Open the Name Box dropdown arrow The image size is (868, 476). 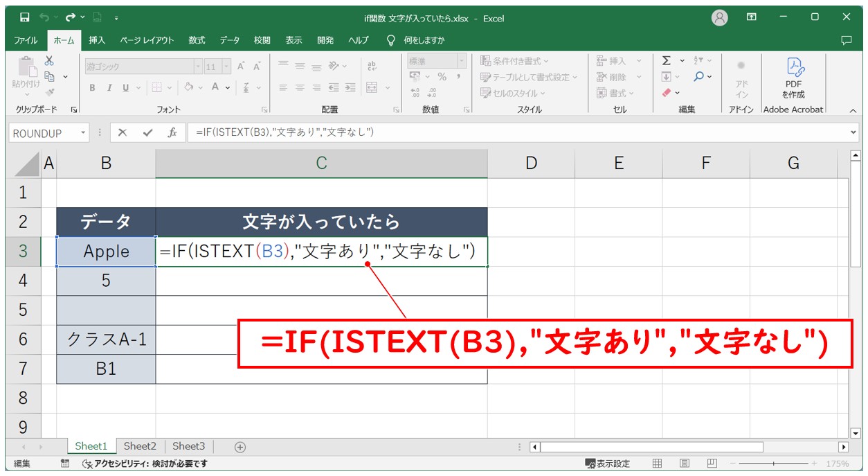click(x=84, y=132)
